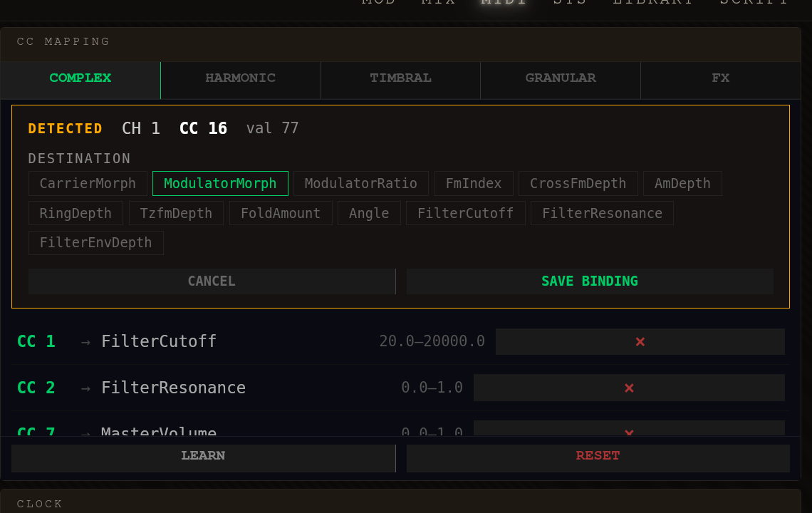The height and width of the screenshot is (513, 812).
Task: Select the Angle destination chip
Action: pos(369,212)
